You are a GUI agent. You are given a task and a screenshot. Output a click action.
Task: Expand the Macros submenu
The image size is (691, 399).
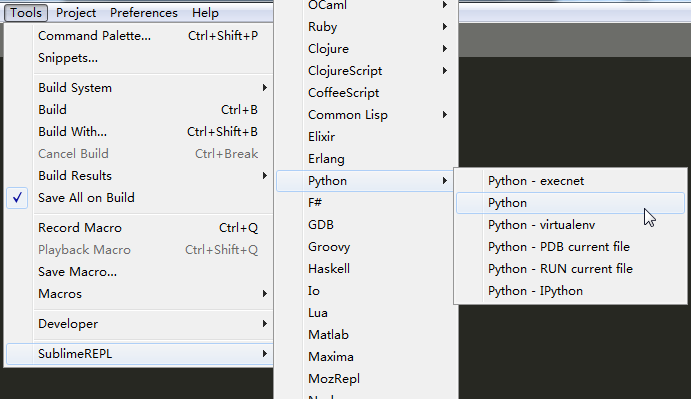[x=139, y=294]
